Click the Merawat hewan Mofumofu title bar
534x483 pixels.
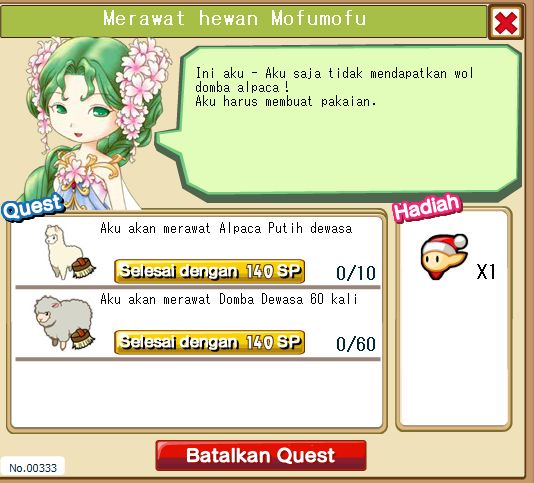click(x=244, y=21)
